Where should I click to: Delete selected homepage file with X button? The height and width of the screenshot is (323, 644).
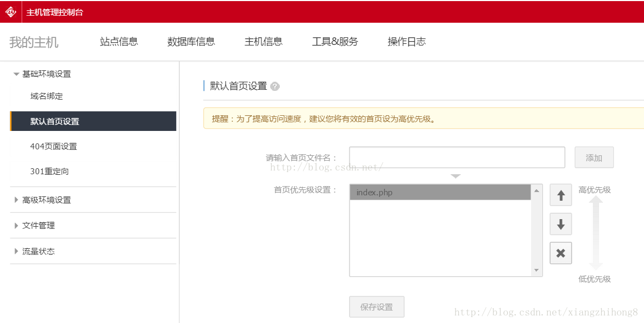[561, 253]
